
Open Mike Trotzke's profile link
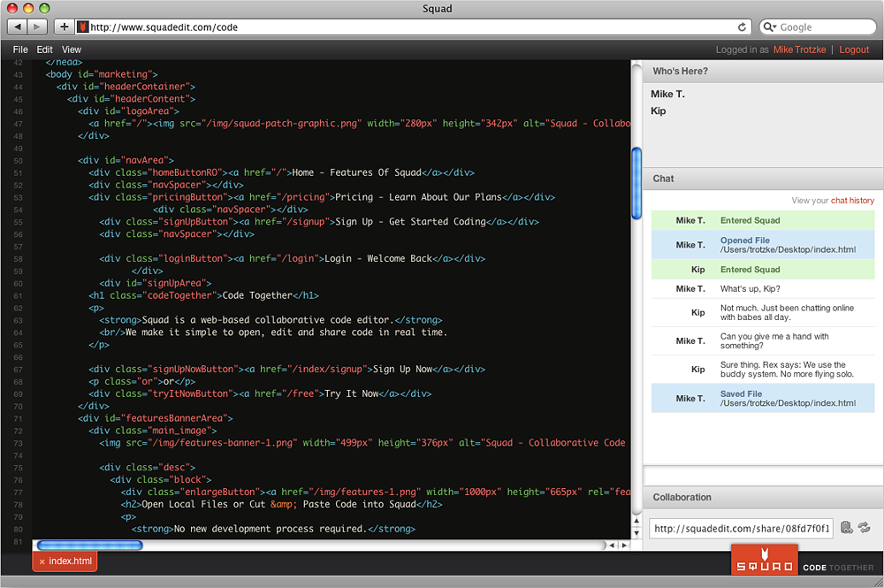click(799, 50)
